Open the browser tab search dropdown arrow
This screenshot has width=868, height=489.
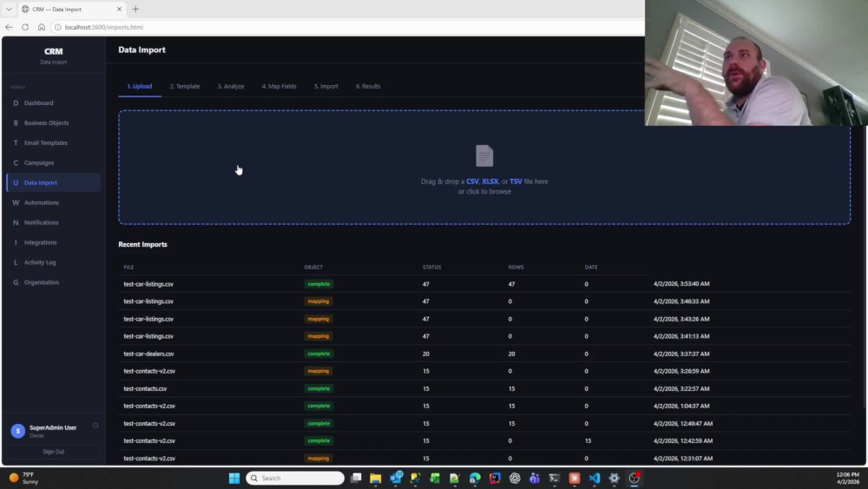point(9,9)
